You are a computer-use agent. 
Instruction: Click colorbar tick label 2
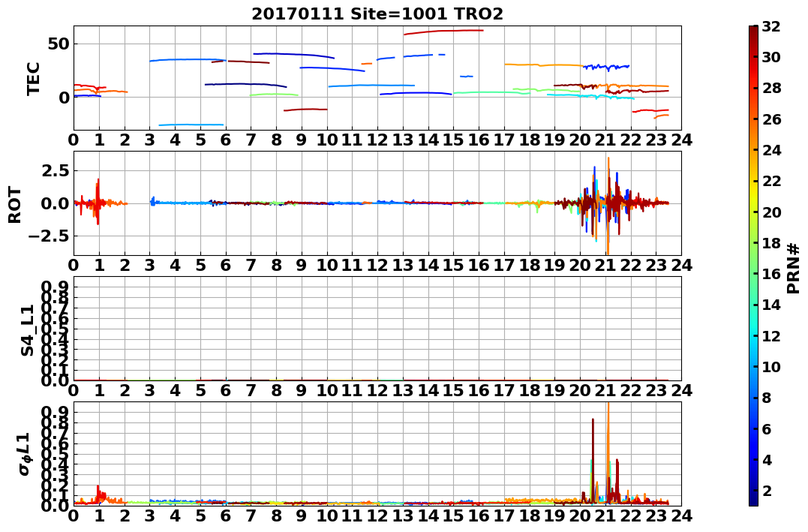[767, 491]
